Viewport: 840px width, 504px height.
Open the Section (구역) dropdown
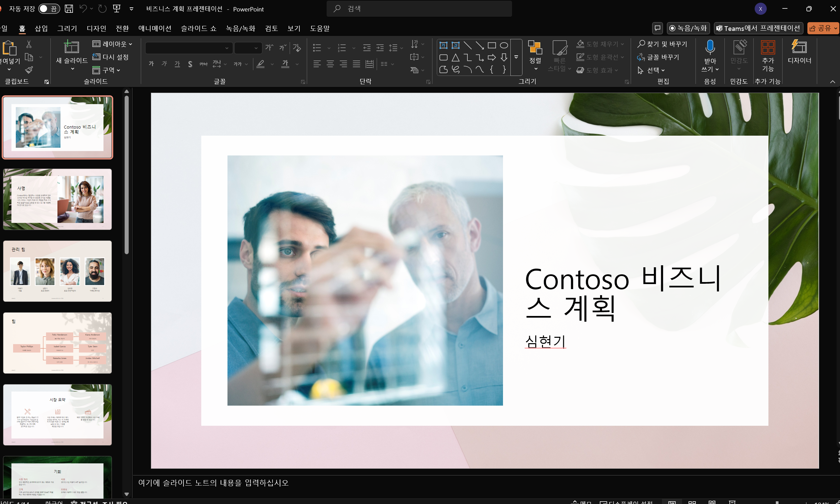[107, 70]
